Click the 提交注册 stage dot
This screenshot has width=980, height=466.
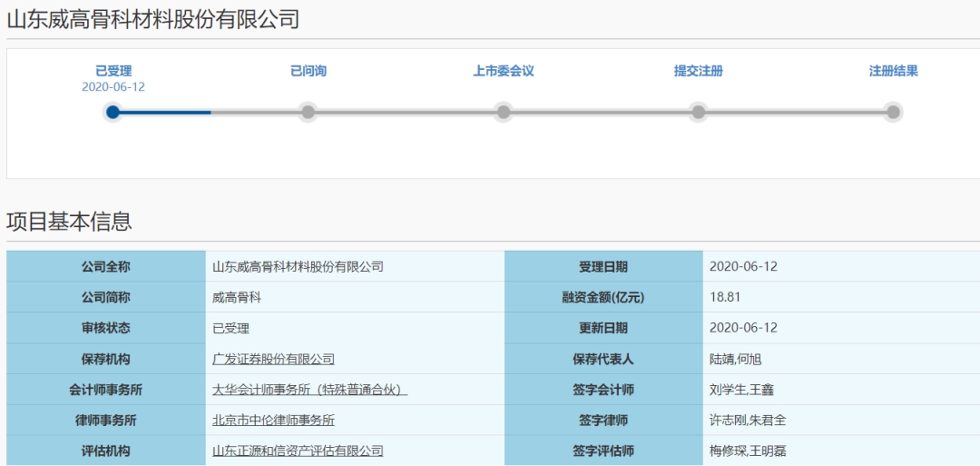tap(698, 113)
